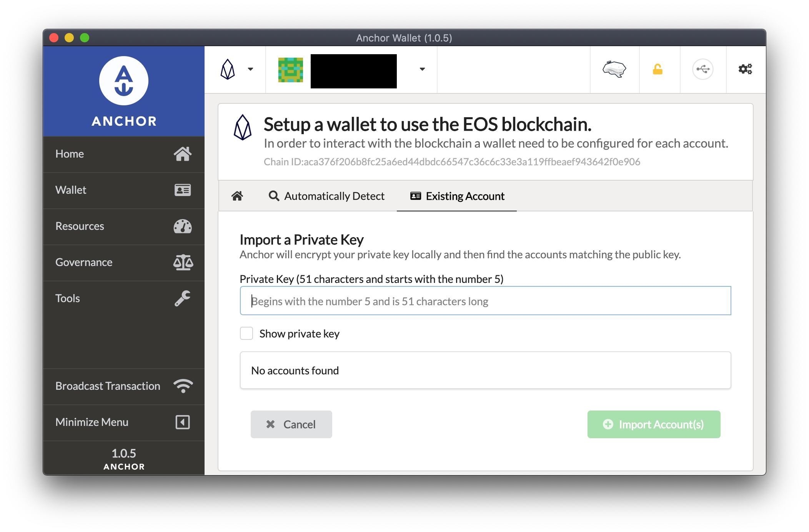Click the Import Account(s) button
809x532 pixels.
(654, 424)
